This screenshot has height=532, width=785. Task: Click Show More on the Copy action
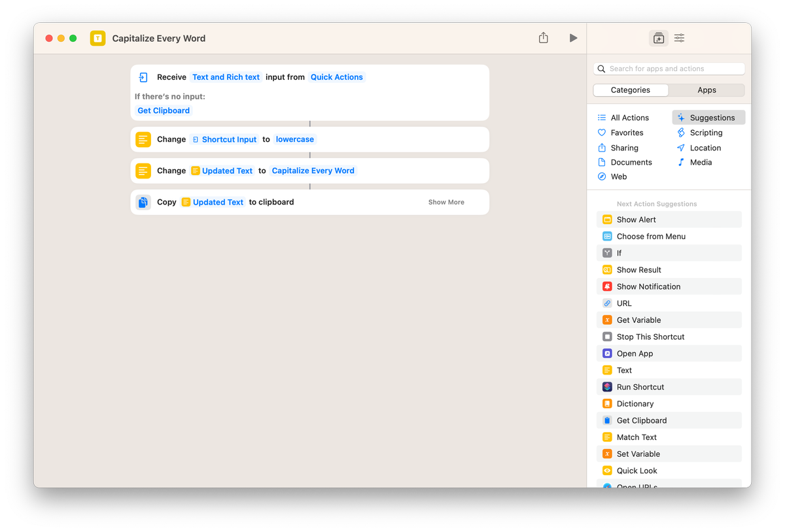(x=446, y=202)
